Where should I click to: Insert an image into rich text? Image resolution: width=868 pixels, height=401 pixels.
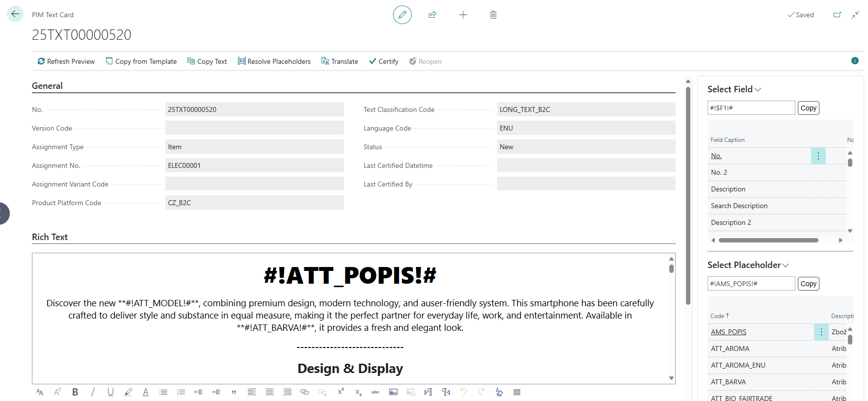pos(393,392)
